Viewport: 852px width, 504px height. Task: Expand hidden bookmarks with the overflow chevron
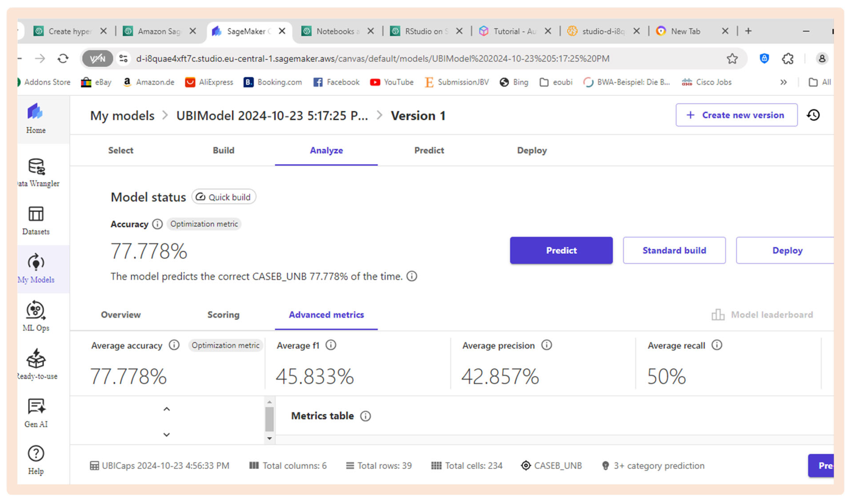click(784, 82)
